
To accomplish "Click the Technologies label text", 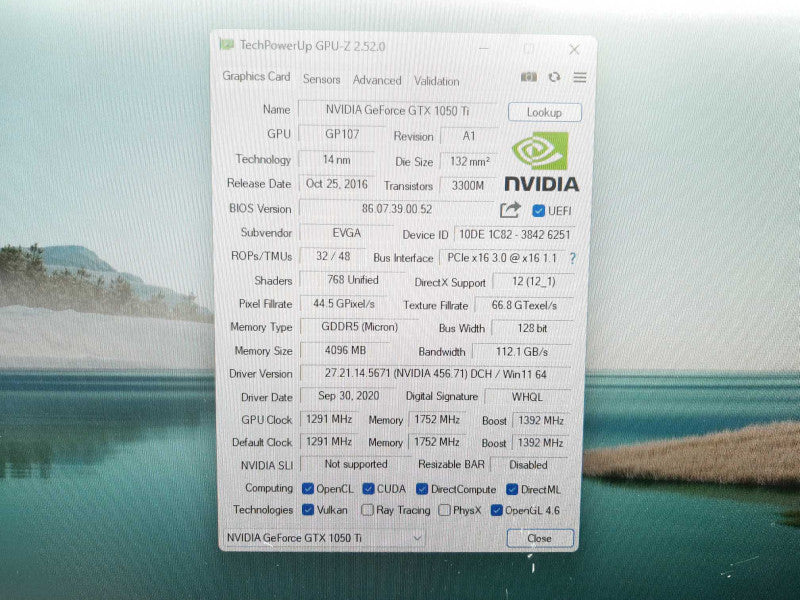I will (263, 510).
